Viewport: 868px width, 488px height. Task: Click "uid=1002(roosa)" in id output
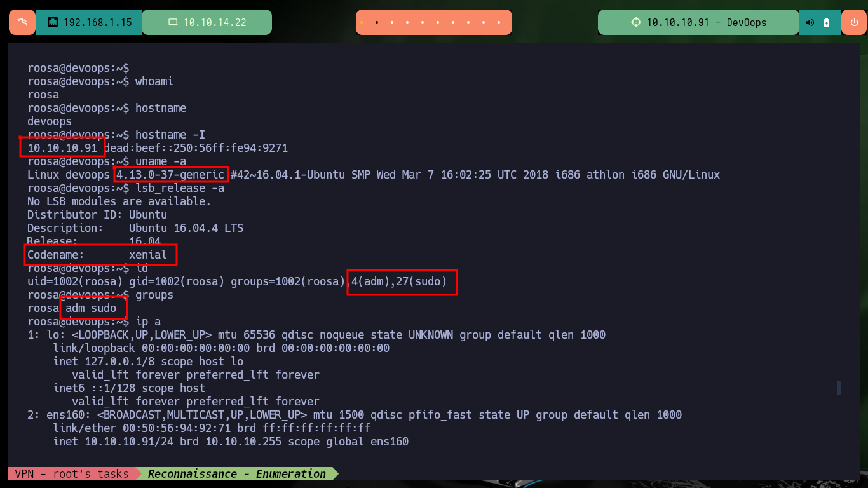(75, 281)
